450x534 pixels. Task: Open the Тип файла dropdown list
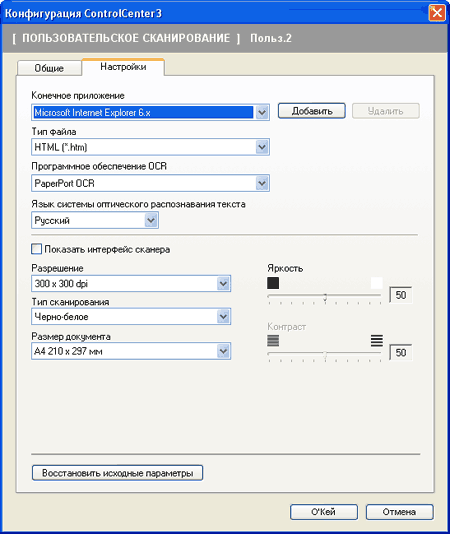tap(262, 147)
